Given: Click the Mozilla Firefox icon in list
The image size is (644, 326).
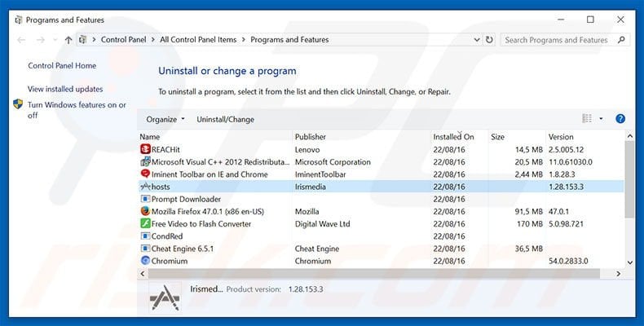Looking at the screenshot, I should [145, 211].
